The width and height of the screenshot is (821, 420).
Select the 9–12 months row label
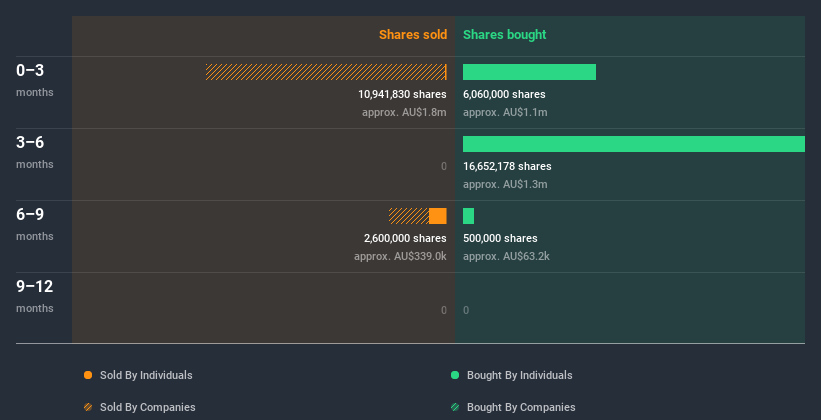pos(34,295)
